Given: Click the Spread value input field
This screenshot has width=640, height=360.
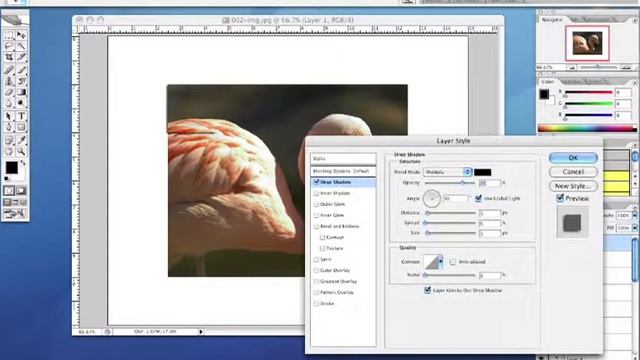Looking at the screenshot, I should 489,223.
